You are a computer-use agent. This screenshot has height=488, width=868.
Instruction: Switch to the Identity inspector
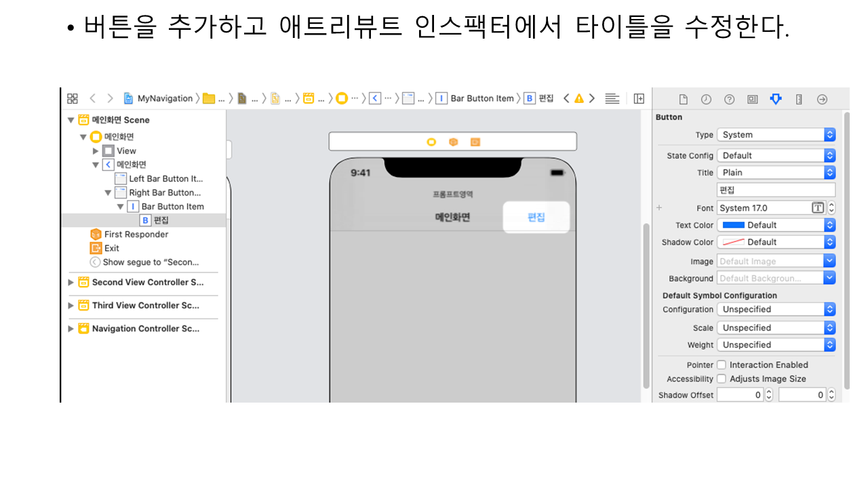[752, 100]
